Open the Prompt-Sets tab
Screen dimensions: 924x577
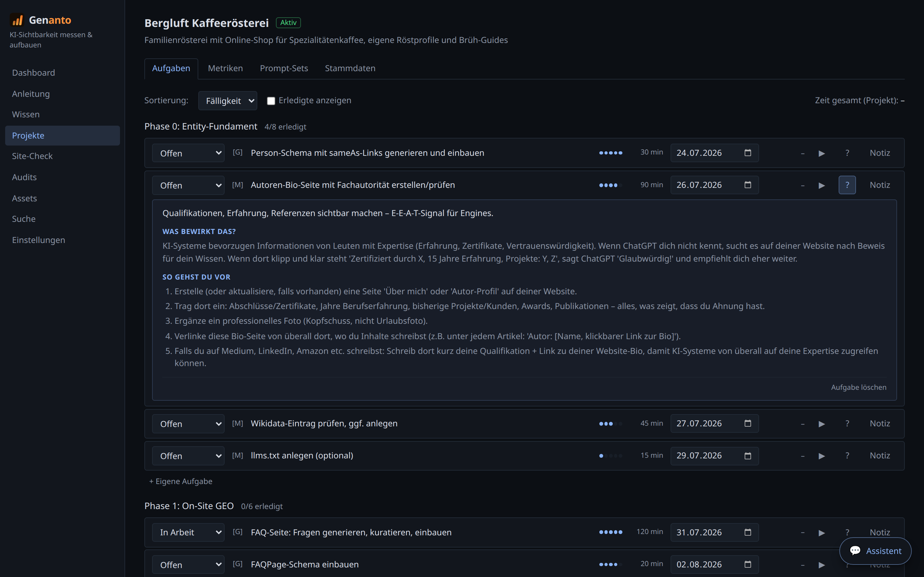click(x=284, y=68)
